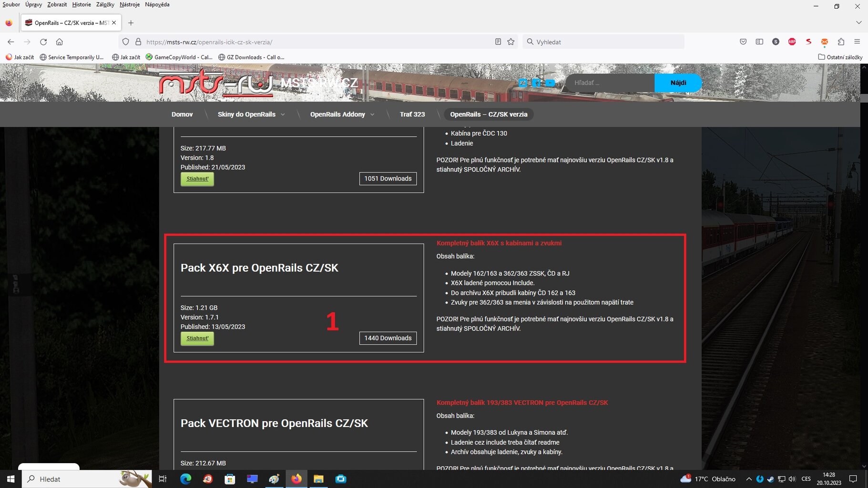Bookmark this page with the star

pyautogui.click(x=511, y=42)
